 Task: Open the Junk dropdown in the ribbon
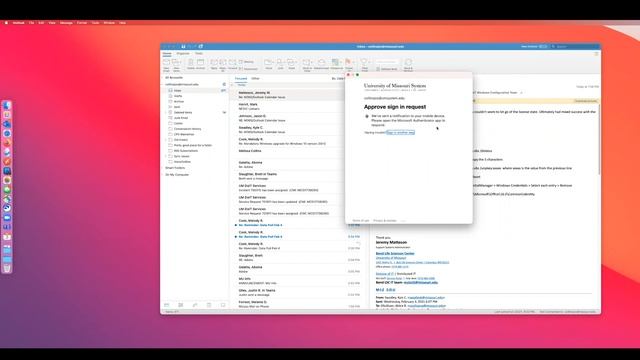(x=280, y=64)
